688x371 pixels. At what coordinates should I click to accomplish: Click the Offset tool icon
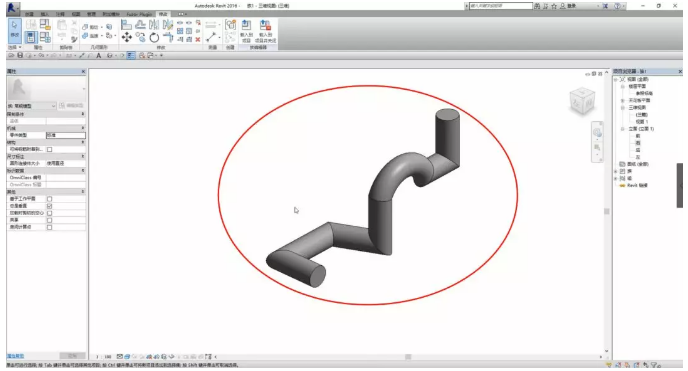tap(140, 25)
